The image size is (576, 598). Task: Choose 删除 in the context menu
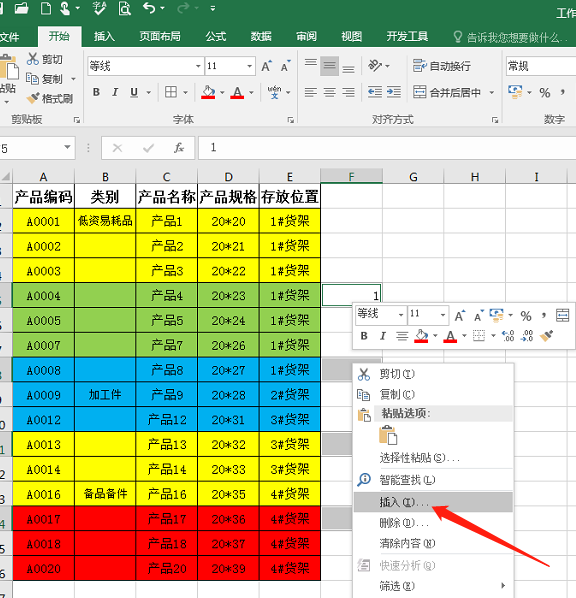point(433,523)
